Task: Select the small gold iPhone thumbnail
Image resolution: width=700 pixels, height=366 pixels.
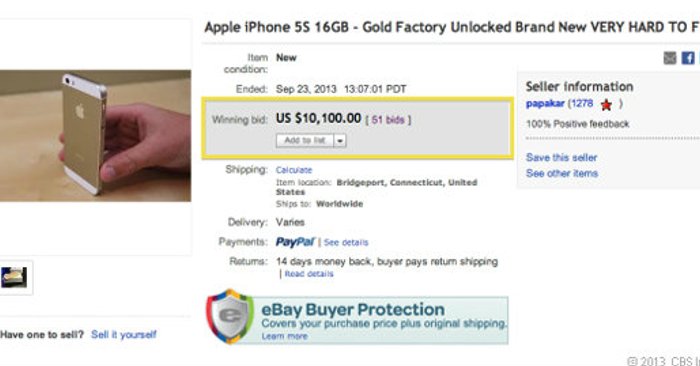Action: [x=14, y=277]
